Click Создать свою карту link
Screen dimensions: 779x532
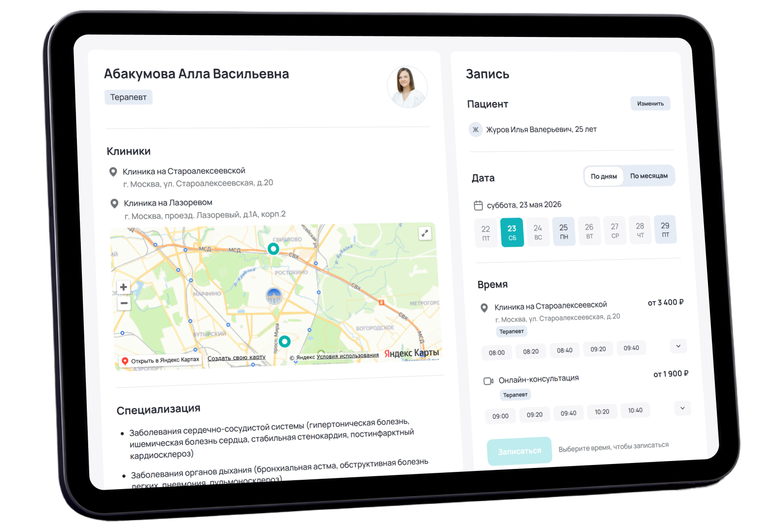click(x=237, y=358)
